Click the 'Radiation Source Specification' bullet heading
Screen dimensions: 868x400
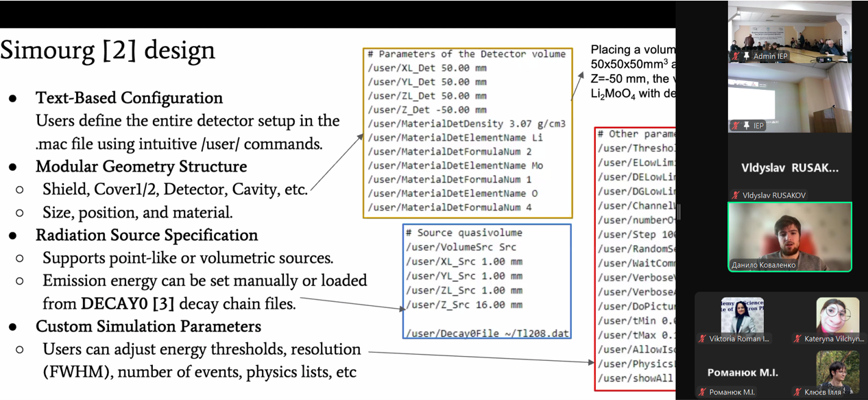tap(147, 235)
